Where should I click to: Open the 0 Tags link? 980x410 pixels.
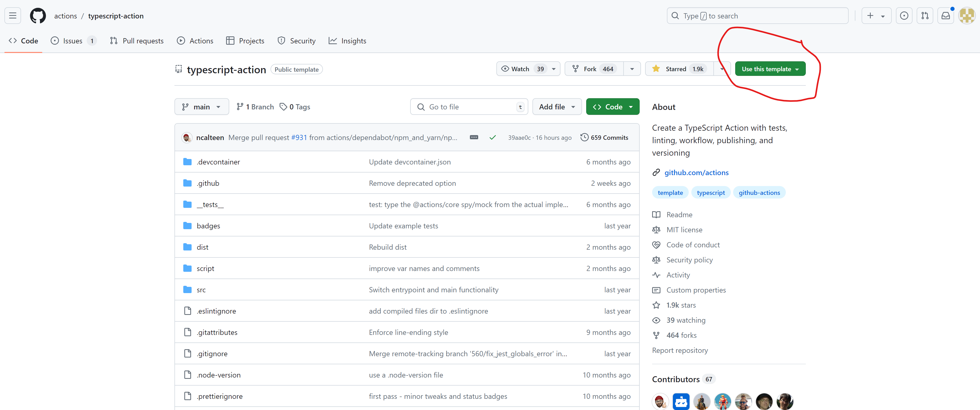click(x=295, y=107)
